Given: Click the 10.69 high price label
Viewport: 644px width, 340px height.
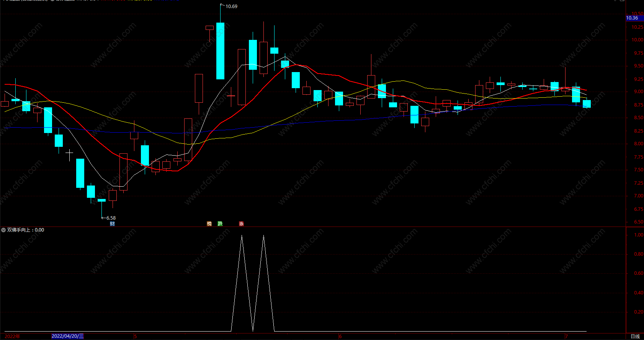Looking at the screenshot, I should [231, 7].
